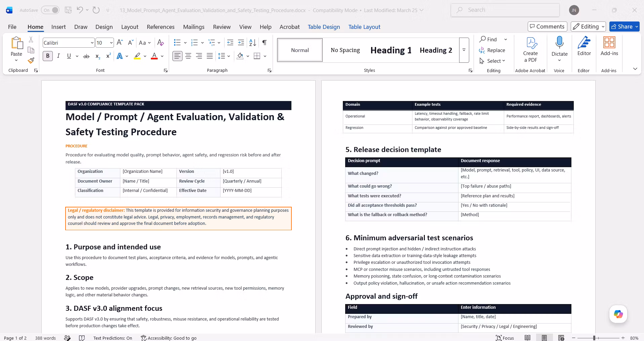
Task: Open the Add-ins gallery
Action: pos(609,46)
